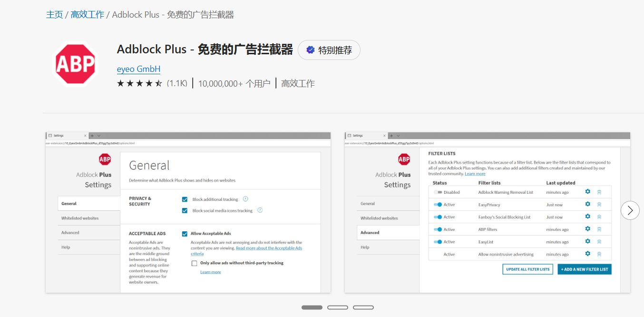This screenshot has height=317, width=644.
Task: Click the Settings browser tab in second screenshot
Action: [366, 136]
